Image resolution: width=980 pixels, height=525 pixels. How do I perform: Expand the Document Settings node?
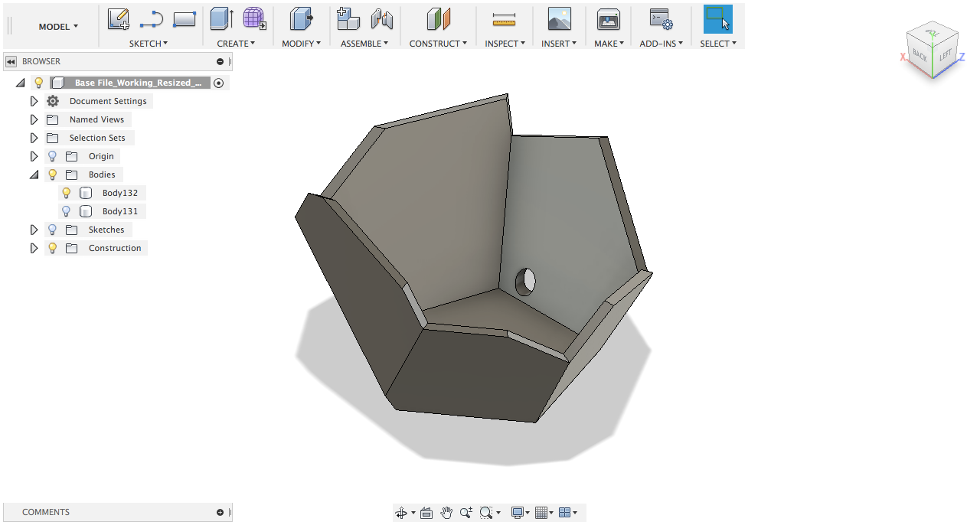[x=34, y=101]
